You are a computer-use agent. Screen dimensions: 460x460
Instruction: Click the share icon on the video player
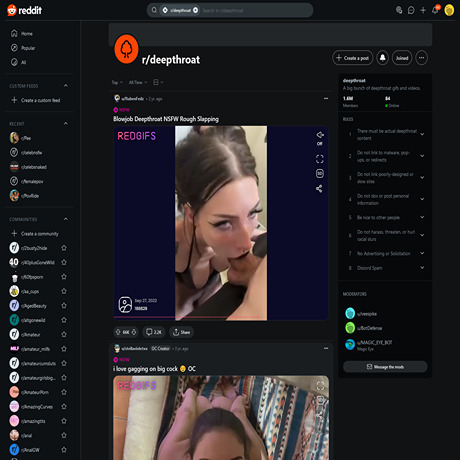(319, 189)
